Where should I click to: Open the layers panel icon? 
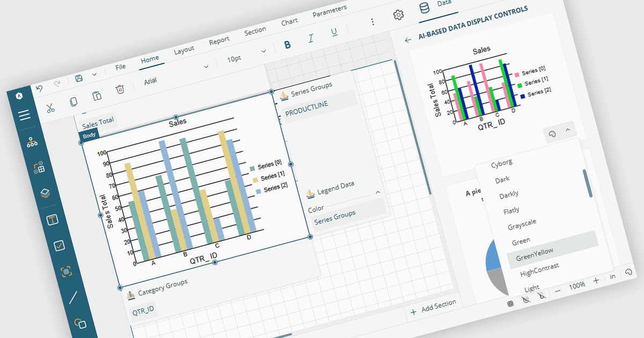pos(46,193)
